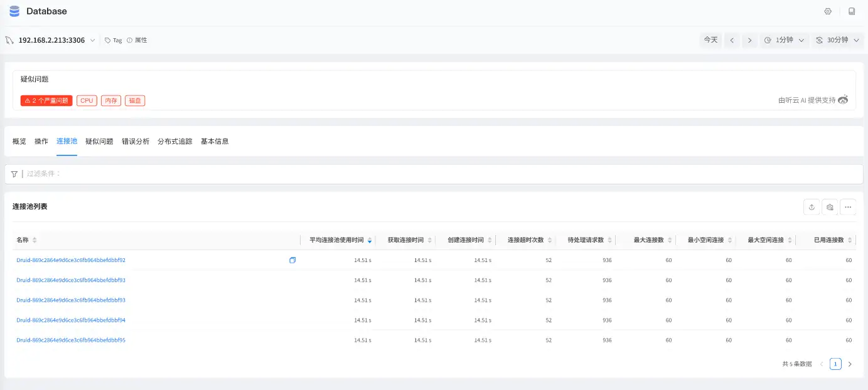Click the filter funnel icon in the filter bar

[14, 174]
